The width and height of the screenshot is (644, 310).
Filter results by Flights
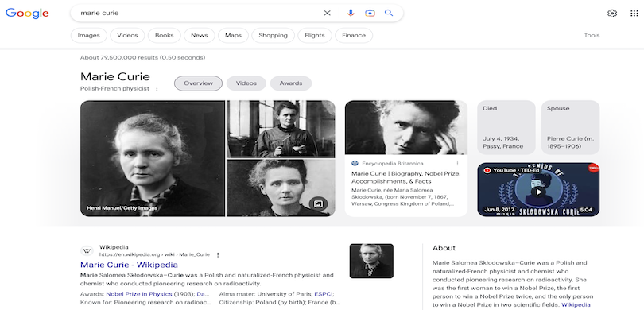315,35
